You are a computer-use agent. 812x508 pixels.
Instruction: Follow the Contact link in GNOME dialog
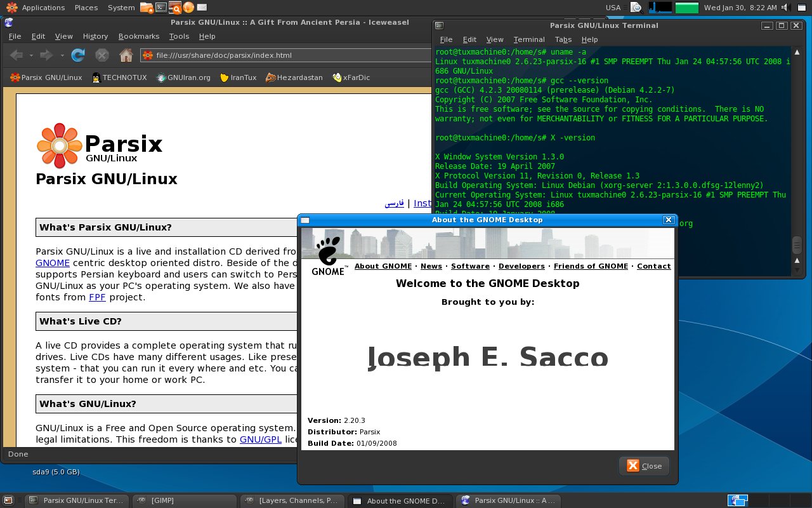coord(654,266)
